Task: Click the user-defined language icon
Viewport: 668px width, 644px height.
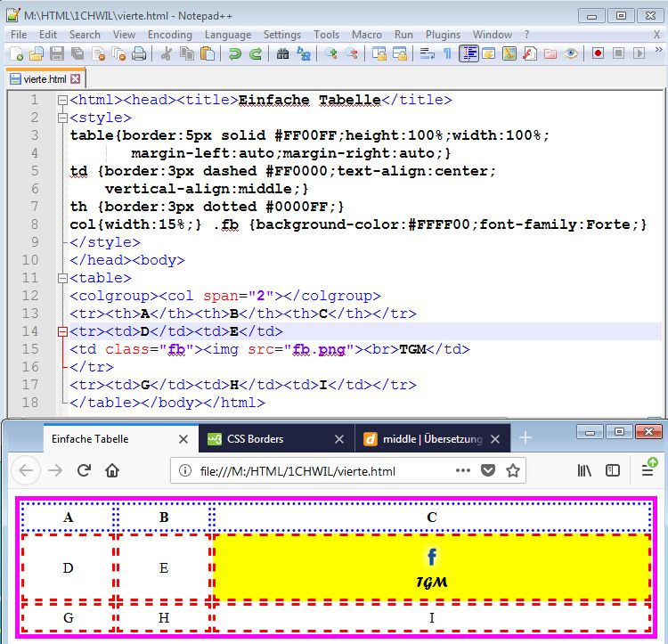Action: click(488, 53)
